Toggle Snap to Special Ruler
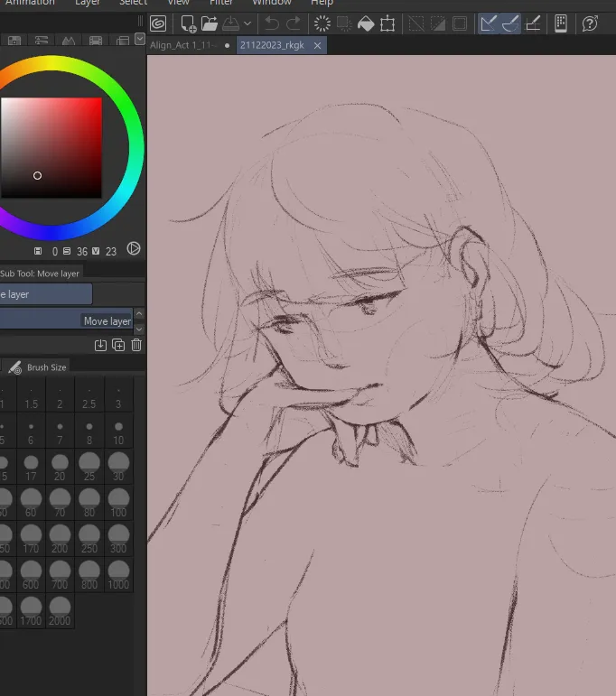Viewport: 616px width, 696px height. (509, 23)
